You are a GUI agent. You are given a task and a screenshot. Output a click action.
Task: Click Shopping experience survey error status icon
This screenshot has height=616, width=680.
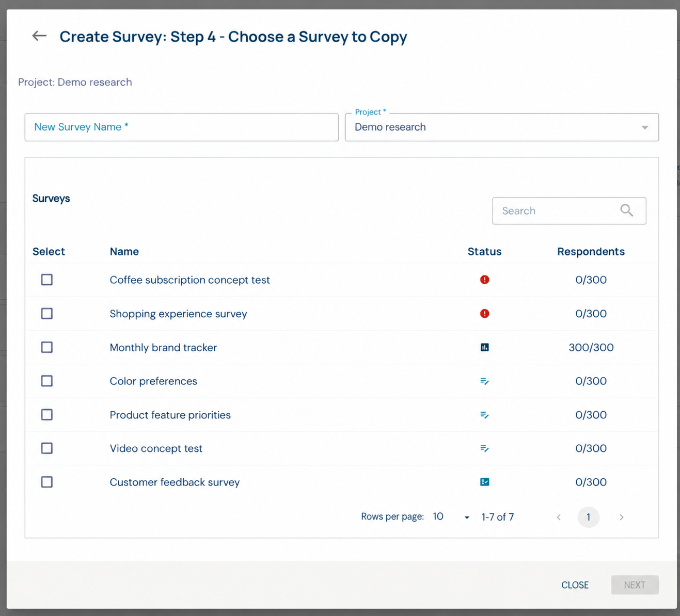pyautogui.click(x=484, y=314)
